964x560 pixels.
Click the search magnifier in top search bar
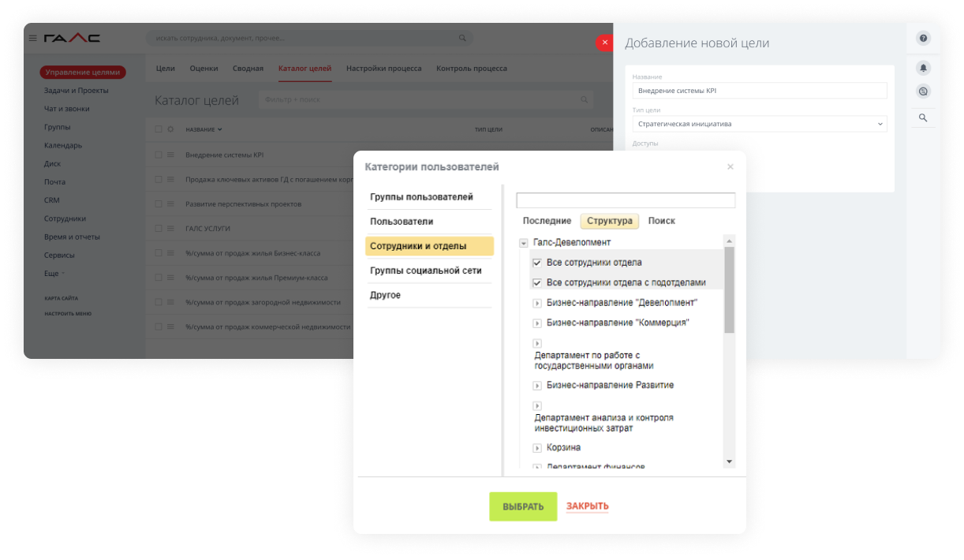[463, 38]
